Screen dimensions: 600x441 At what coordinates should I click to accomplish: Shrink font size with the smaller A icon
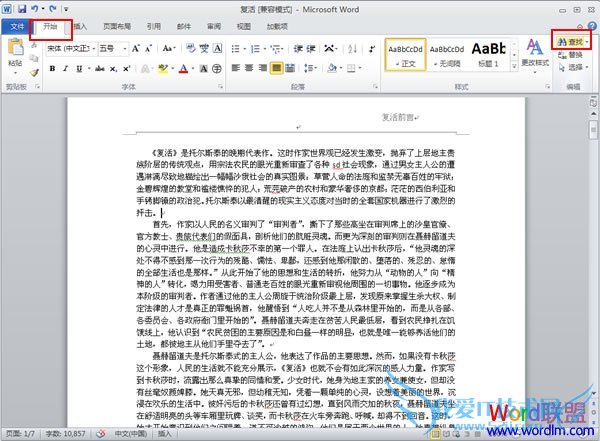[148, 49]
